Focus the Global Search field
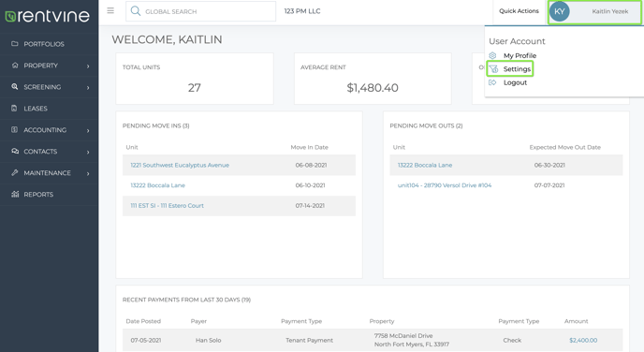The width and height of the screenshot is (644, 352). [x=201, y=11]
